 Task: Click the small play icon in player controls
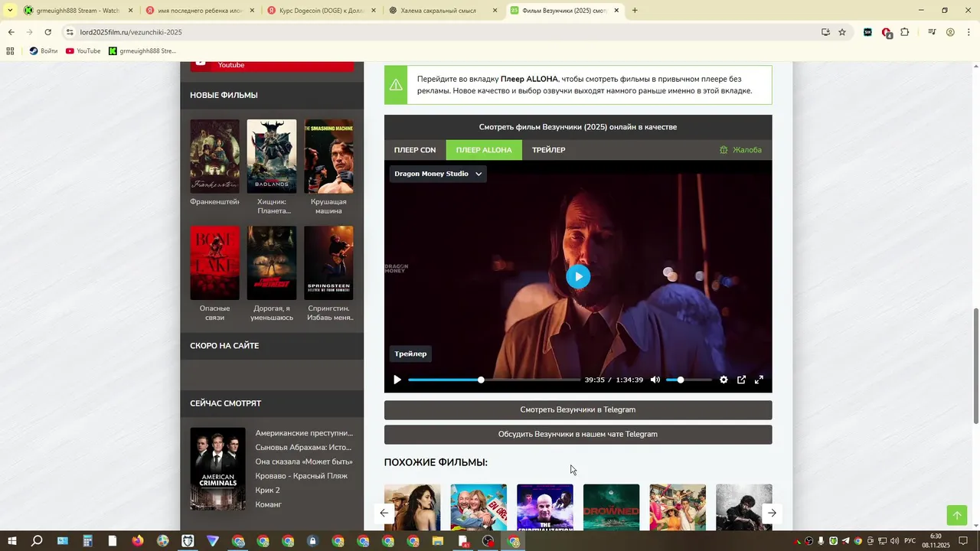(x=397, y=380)
